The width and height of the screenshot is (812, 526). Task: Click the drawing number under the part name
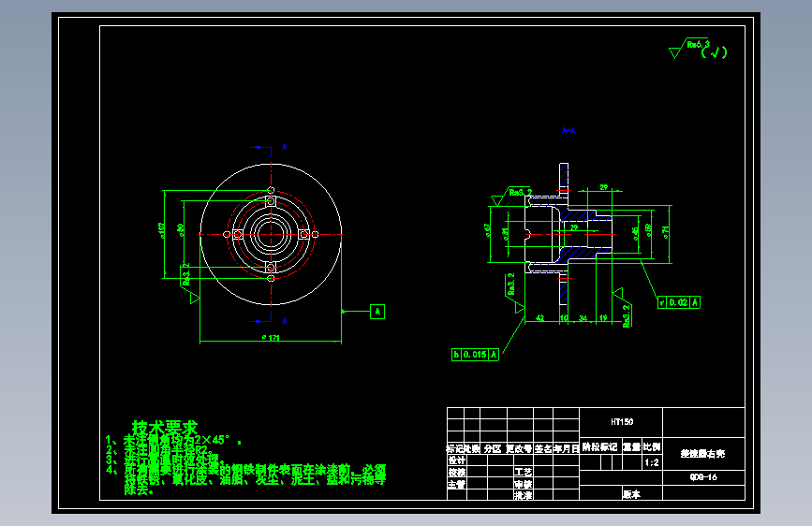point(703,477)
